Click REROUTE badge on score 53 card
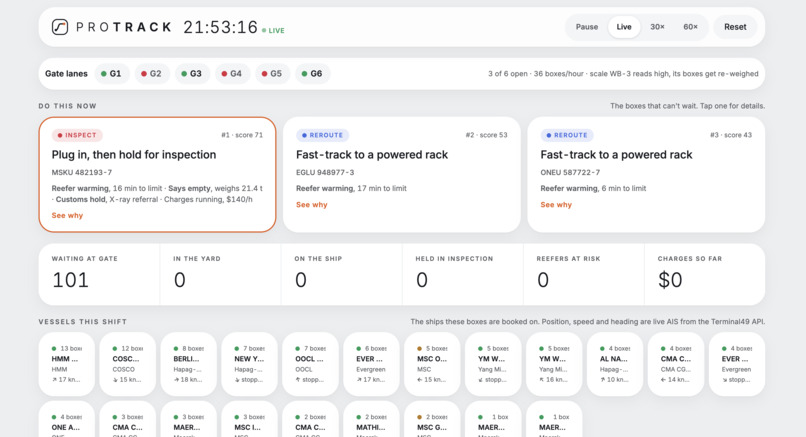 [322, 135]
